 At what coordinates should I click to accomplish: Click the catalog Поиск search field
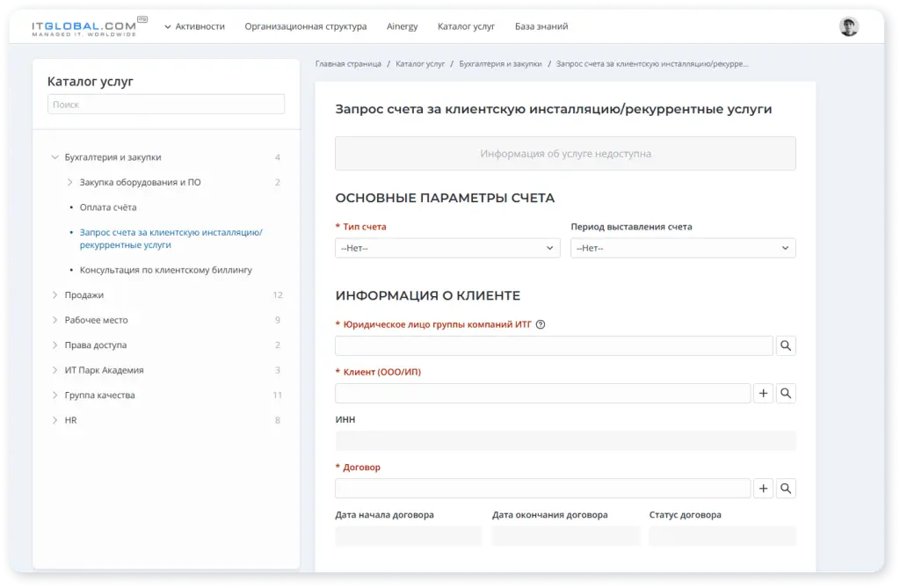pyautogui.click(x=166, y=105)
